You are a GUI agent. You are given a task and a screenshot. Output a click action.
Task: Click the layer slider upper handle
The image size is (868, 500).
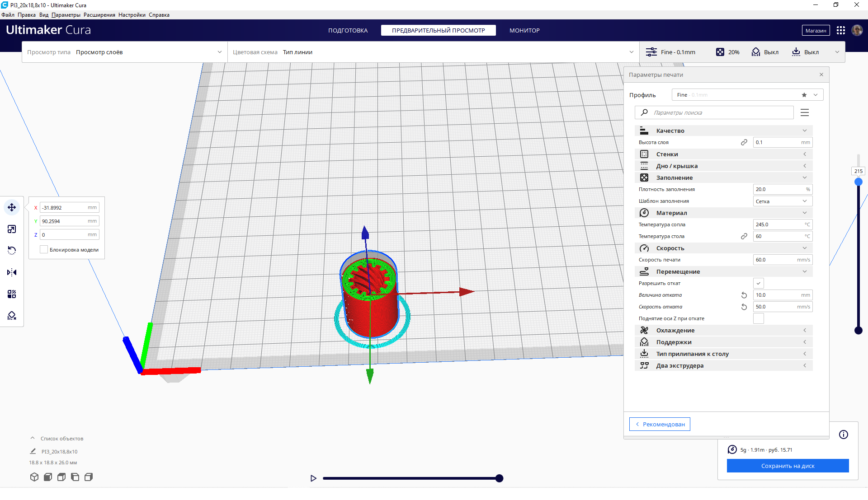(x=859, y=182)
